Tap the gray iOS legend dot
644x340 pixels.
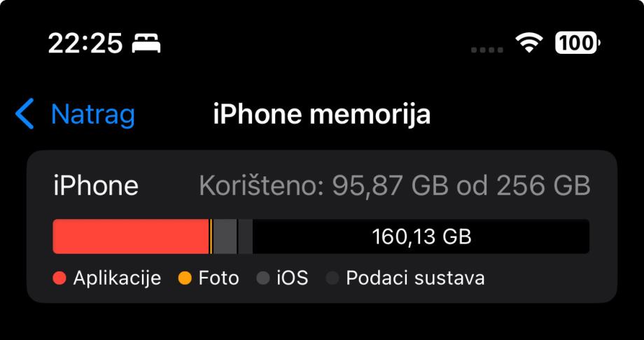[x=263, y=278]
